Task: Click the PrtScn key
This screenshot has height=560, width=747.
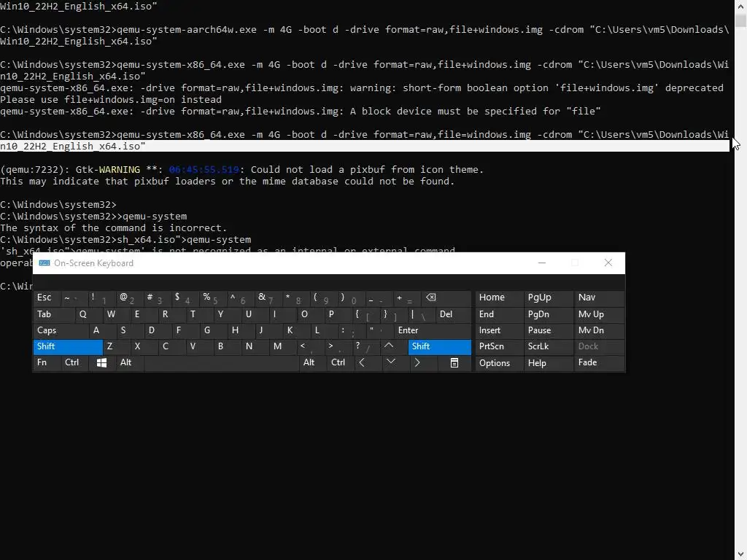Action: coord(499,346)
